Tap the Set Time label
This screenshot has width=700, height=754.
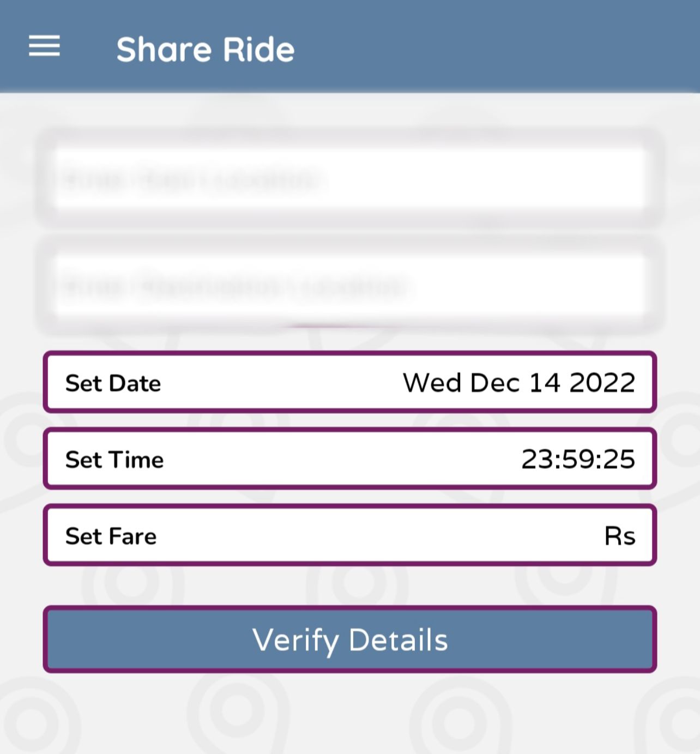tap(114, 460)
